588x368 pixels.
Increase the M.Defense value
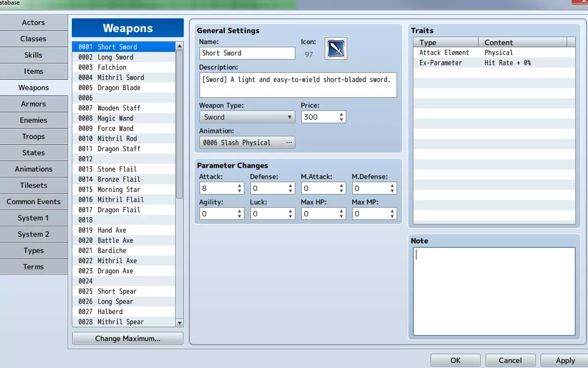point(392,185)
